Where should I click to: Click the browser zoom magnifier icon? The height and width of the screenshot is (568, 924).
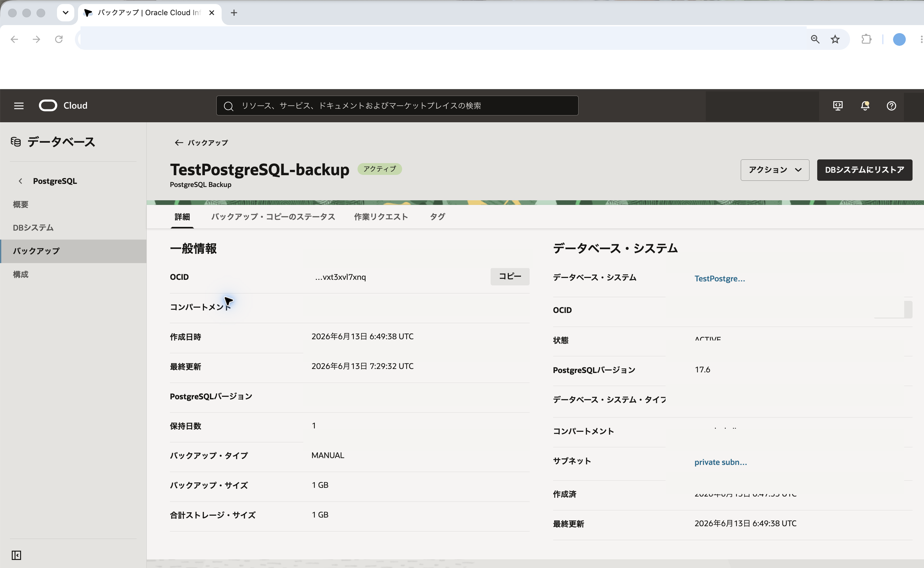(815, 39)
